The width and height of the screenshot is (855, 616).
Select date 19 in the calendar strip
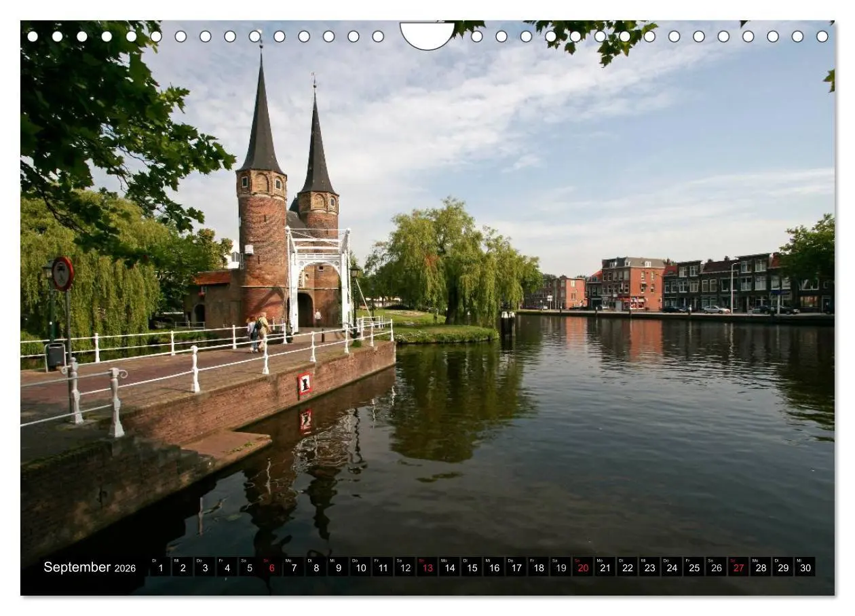click(x=560, y=567)
